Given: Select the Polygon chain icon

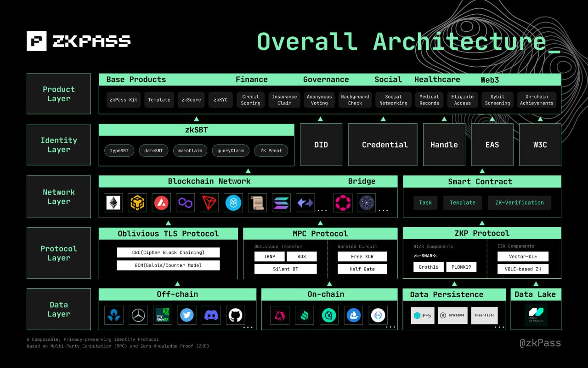Looking at the screenshot, I should pos(185,202).
